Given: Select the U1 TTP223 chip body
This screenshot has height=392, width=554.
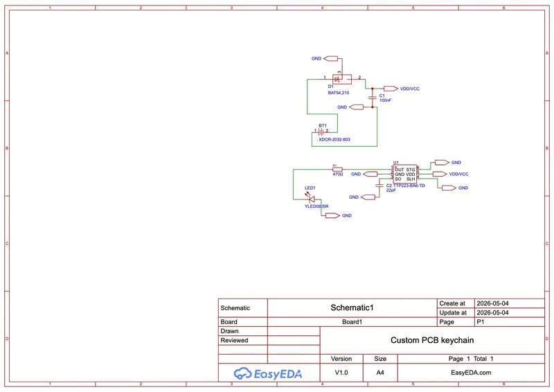Looking at the screenshot, I should (x=405, y=174).
